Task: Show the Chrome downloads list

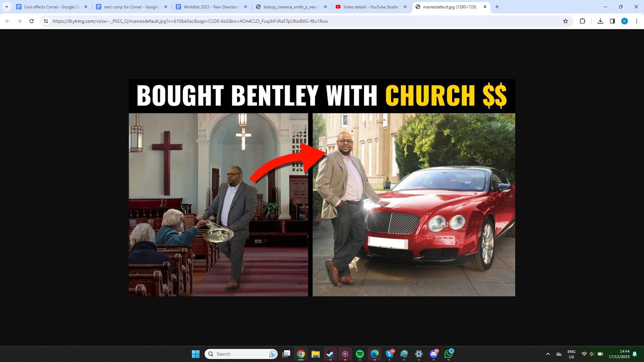Action: (600, 21)
